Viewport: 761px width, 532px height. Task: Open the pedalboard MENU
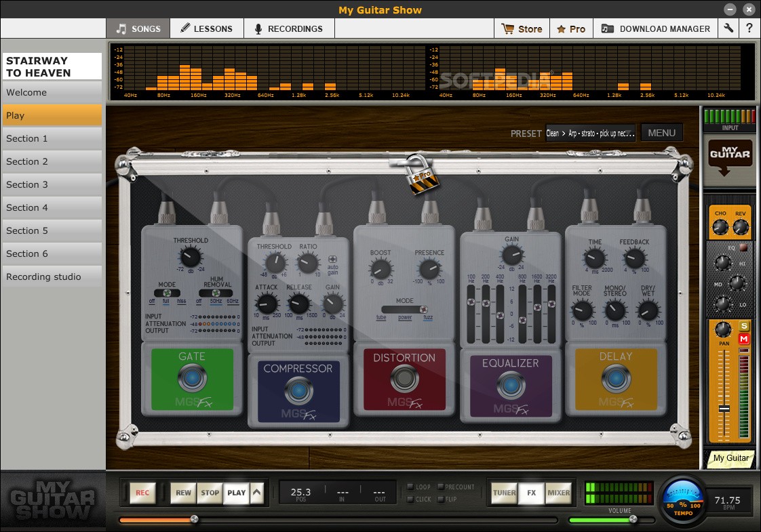click(661, 133)
